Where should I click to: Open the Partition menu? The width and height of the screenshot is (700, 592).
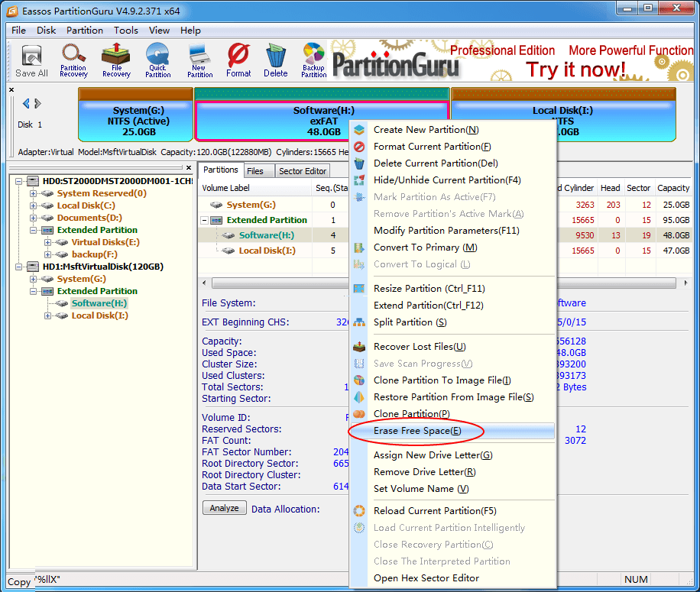(84, 31)
